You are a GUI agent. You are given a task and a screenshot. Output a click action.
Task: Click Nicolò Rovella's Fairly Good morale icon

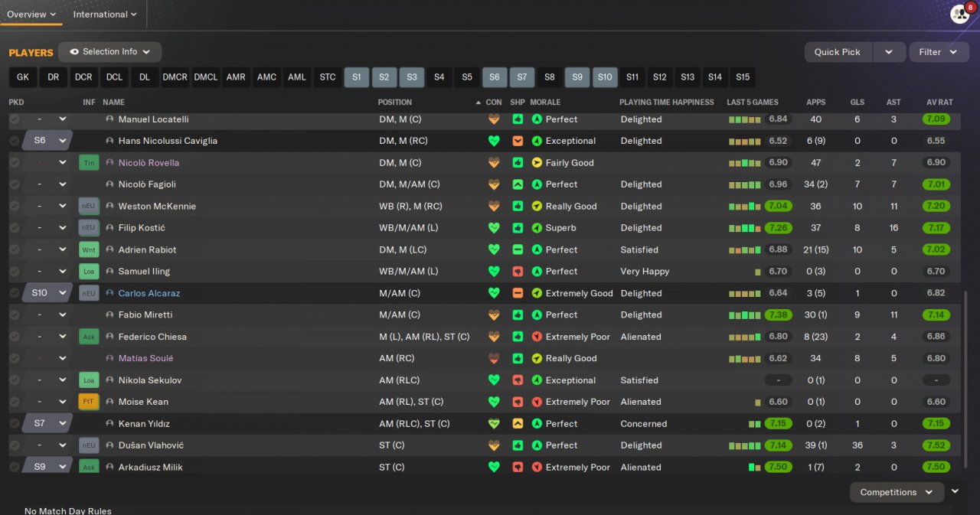pyautogui.click(x=537, y=163)
